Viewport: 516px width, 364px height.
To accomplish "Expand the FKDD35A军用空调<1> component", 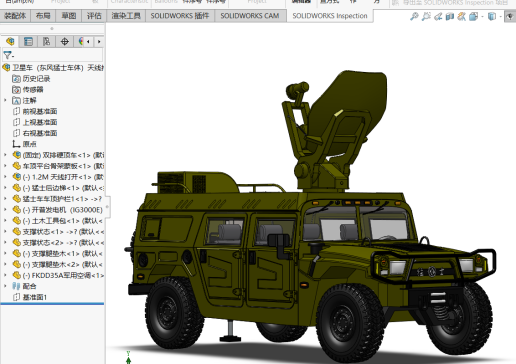I will coord(5,275).
